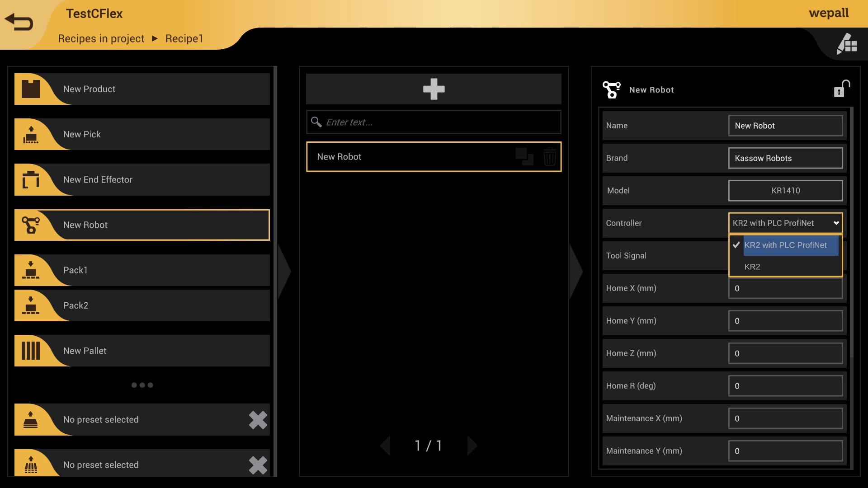This screenshot has height=488, width=868.
Task: Toggle the padlock on New Robot panel
Action: click(842, 89)
